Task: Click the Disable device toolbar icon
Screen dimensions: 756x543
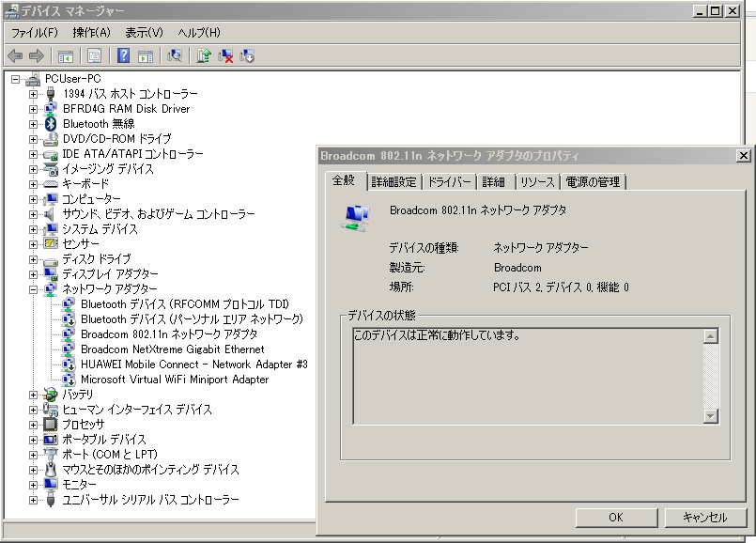Action: click(247, 56)
